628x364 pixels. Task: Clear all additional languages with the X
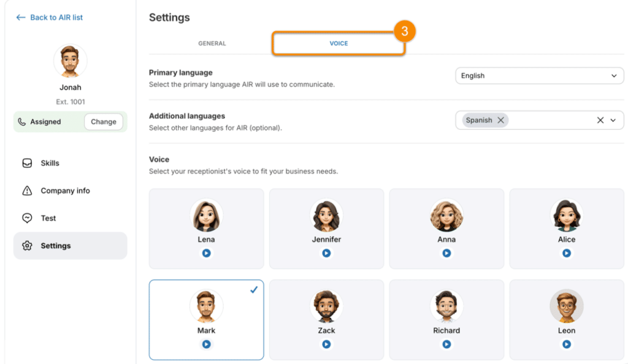tap(600, 120)
